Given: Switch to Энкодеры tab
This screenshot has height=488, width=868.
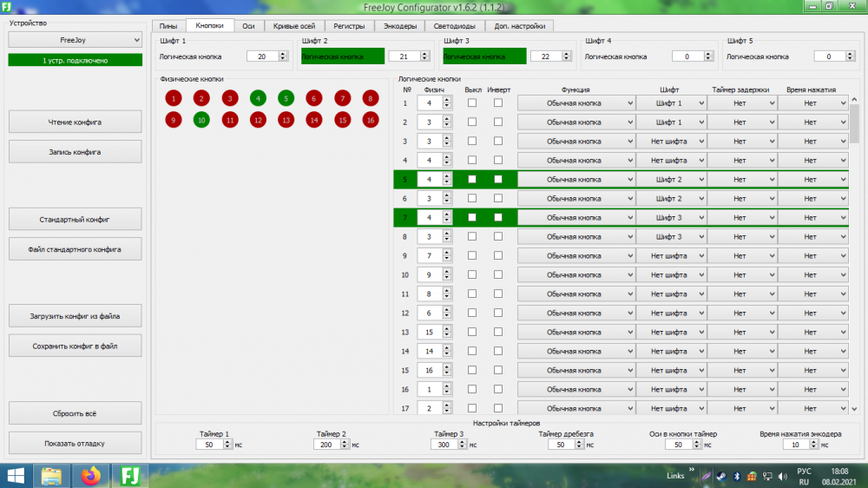Looking at the screenshot, I should (399, 26).
